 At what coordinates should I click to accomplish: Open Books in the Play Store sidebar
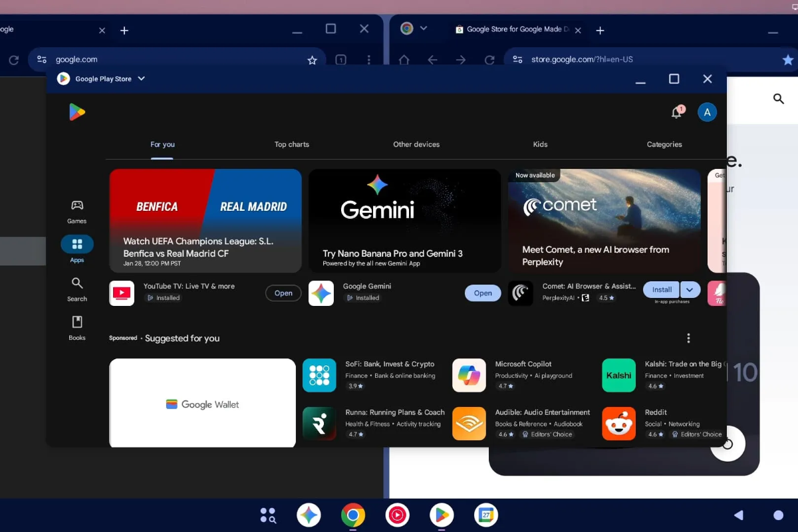pos(77,328)
